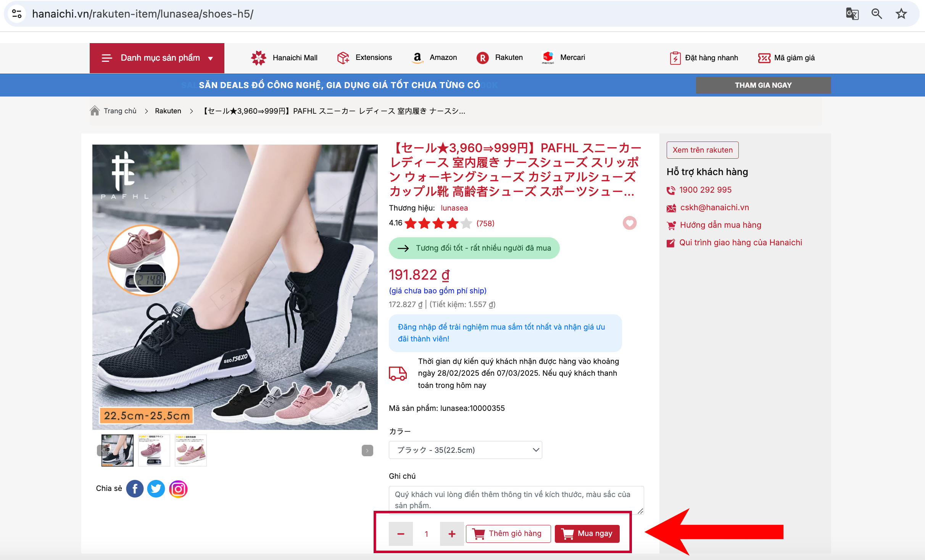This screenshot has height=560, width=925.
Task: Click the cart icon beside Hướng dẫn mua hàng
Action: click(x=671, y=225)
